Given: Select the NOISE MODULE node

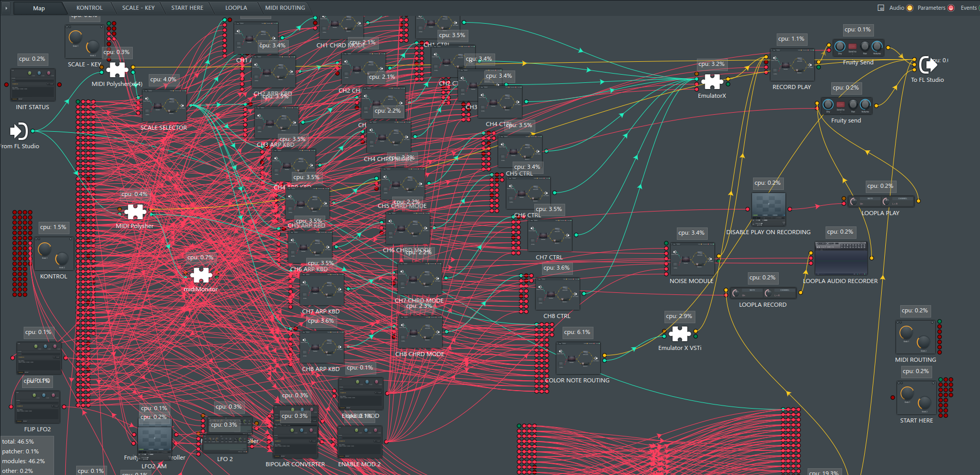Looking at the screenshot, I should pos(692,259).
